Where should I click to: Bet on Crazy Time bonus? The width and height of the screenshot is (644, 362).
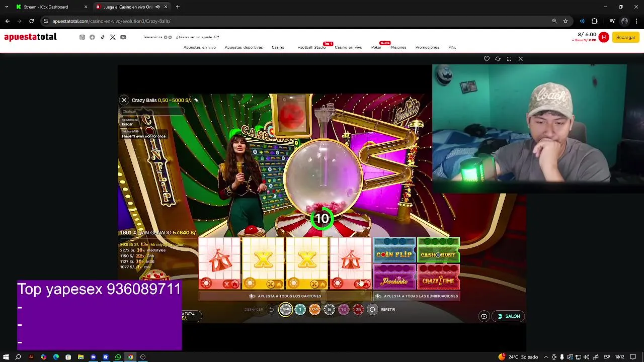coord(438,277)
